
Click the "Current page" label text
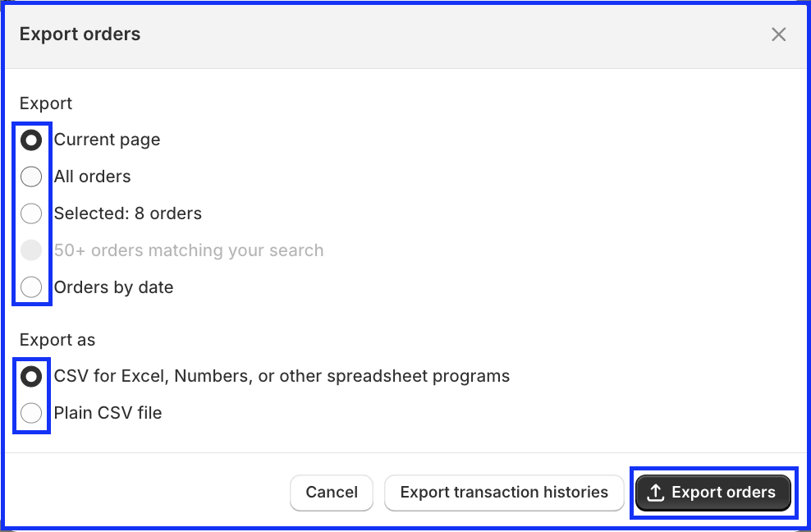click(x=107, y=140)
